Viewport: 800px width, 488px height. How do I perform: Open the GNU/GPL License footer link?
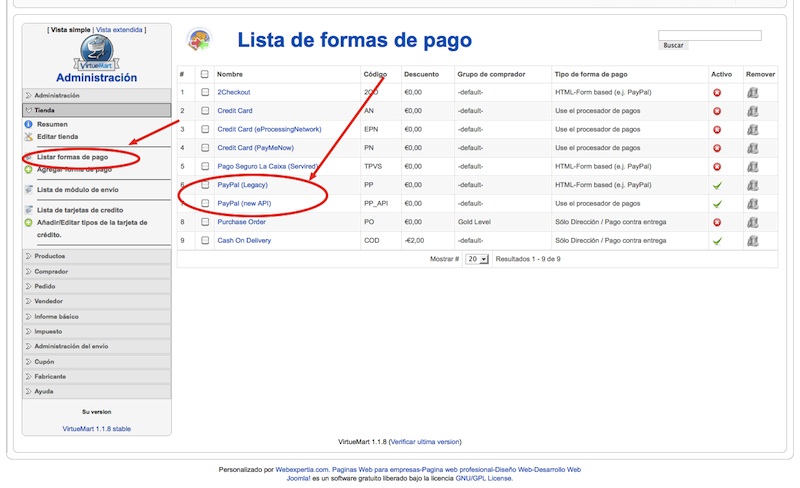coord(483,479)
